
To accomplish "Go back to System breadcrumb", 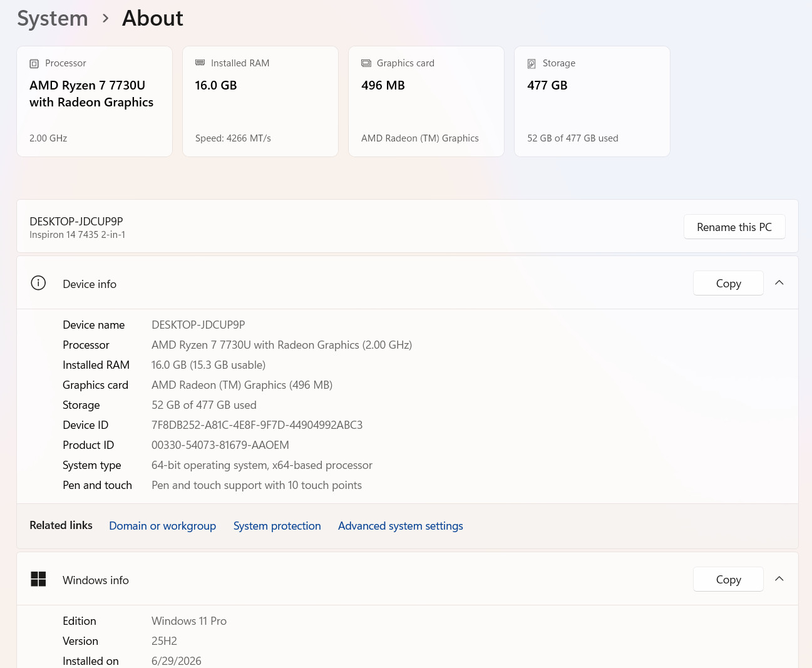I will point(53,19).
